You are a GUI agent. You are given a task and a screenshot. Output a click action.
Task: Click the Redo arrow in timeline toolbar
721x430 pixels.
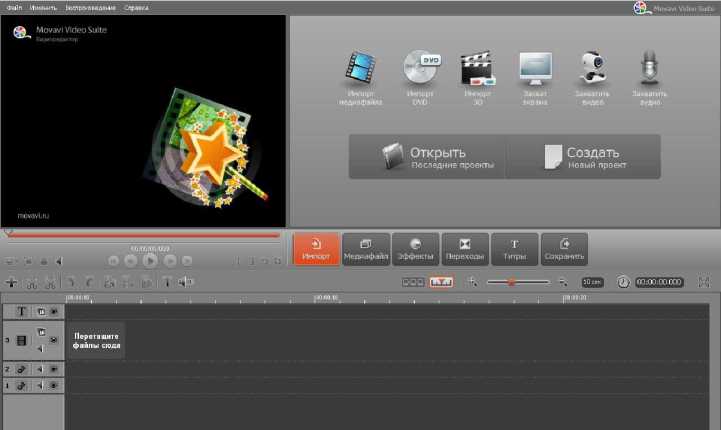(90, 282)
